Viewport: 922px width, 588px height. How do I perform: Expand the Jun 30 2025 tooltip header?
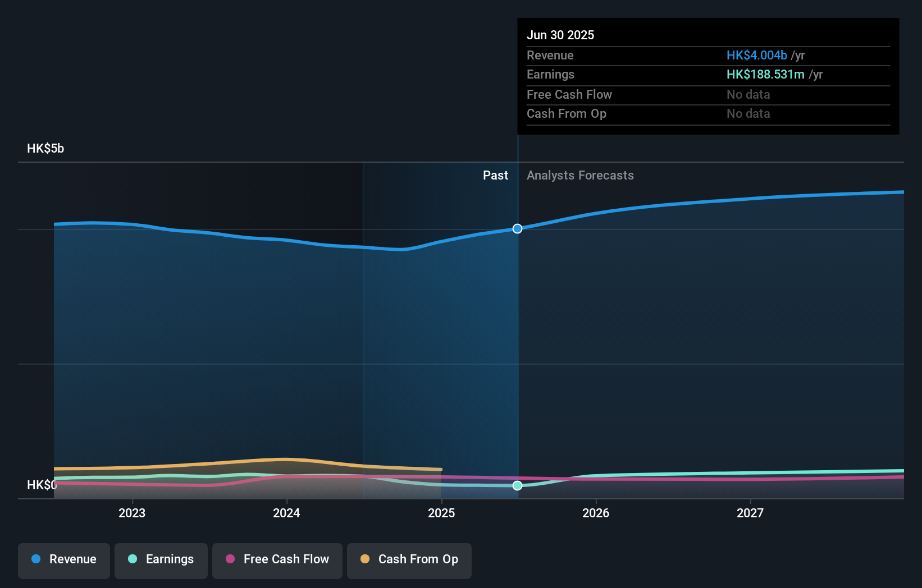[x=560, y=35]
